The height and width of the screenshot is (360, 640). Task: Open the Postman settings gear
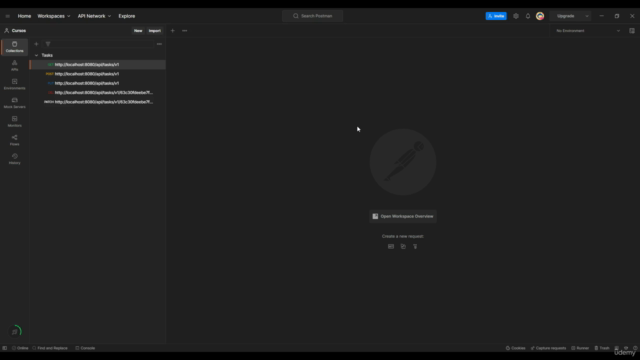pos(516,16)
